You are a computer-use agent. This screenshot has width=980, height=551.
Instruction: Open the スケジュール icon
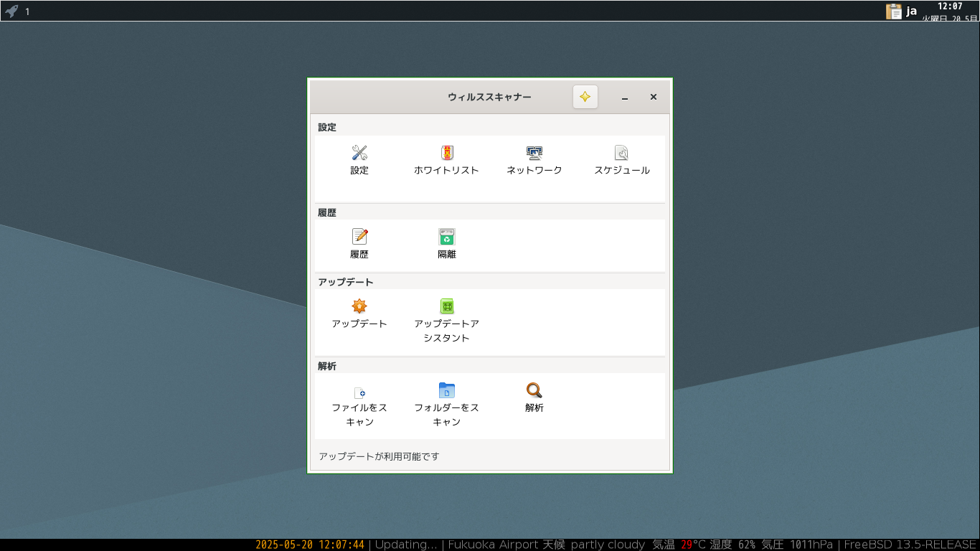(x=622, y=153)
